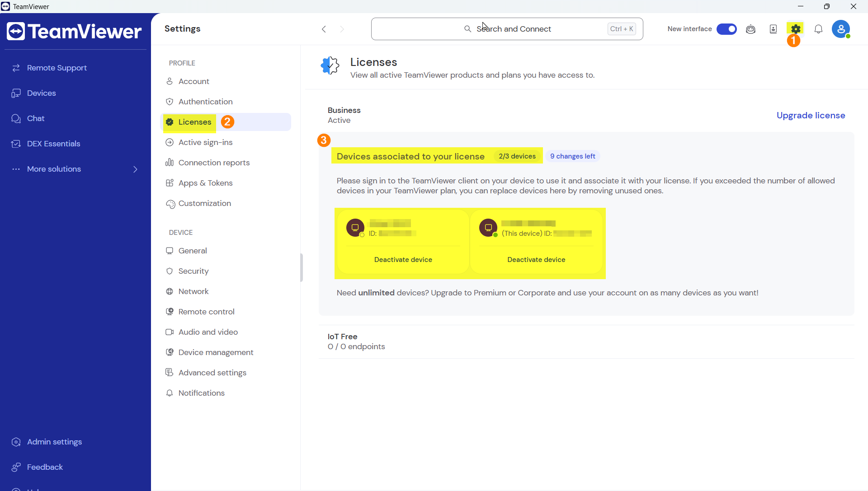The height and width of the screenshot is (491, 868).
Task: Open DEX Essentials section
Action: pyautogui.click(x=75, y=144)
